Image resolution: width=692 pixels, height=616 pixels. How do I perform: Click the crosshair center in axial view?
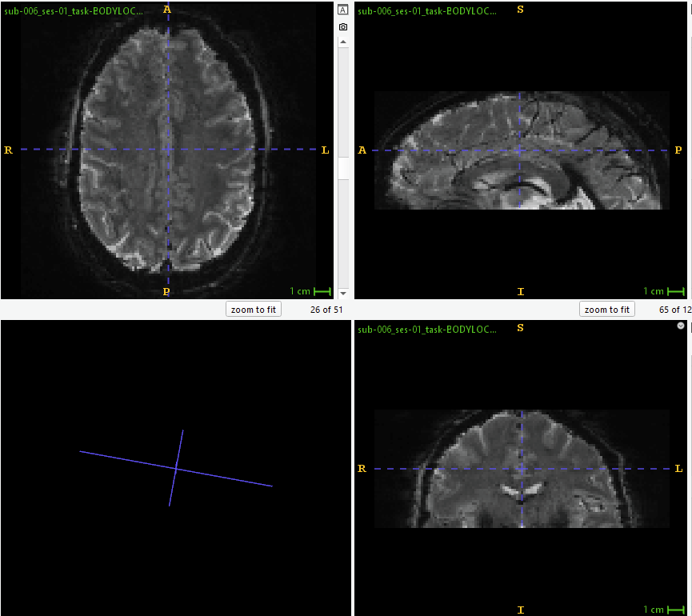[x=167, y=150]
